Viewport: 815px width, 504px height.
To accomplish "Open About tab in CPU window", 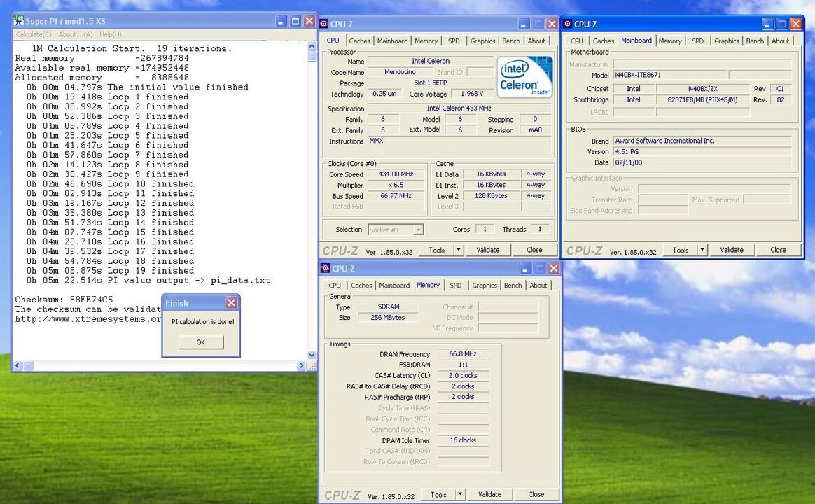I will tap(536, 41).
